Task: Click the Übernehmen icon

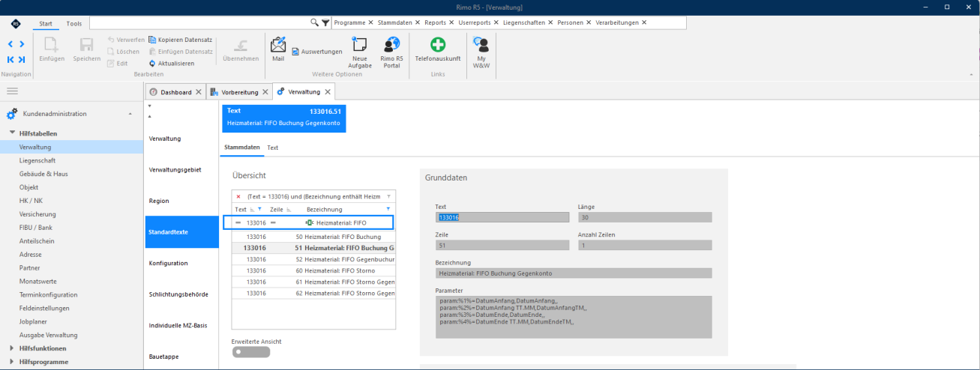Action: (x=241, y=45)
